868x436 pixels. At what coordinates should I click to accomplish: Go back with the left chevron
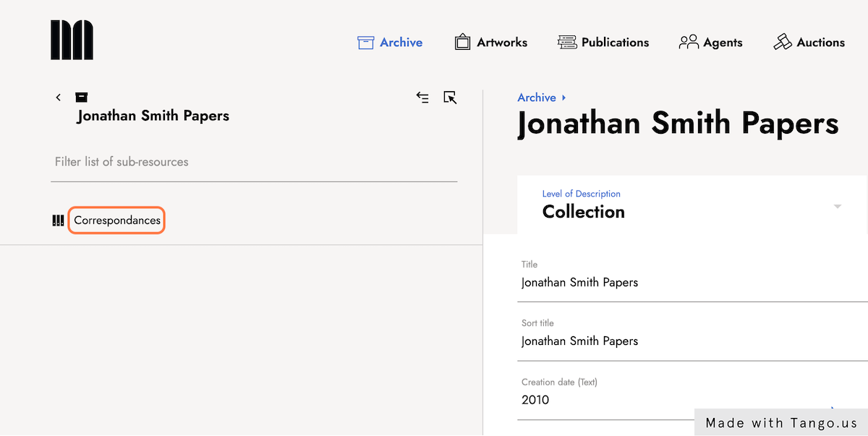(59, 97)
